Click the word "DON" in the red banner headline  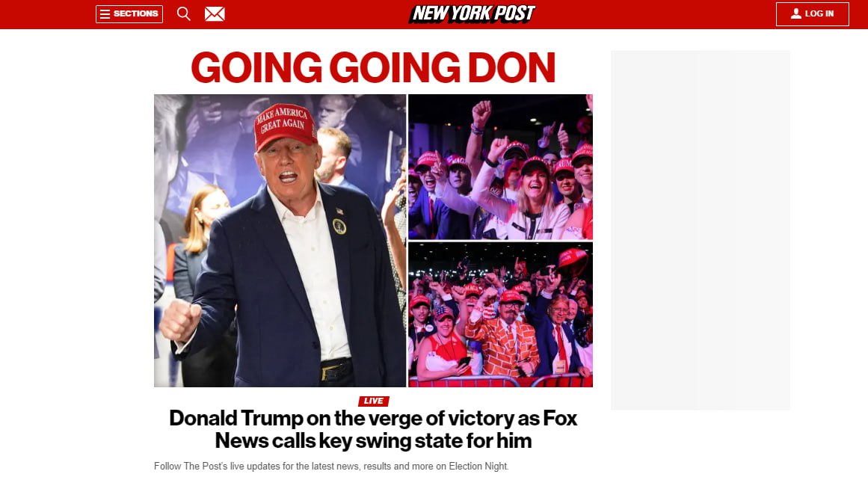pyautogui.click(x=511, y=67)
